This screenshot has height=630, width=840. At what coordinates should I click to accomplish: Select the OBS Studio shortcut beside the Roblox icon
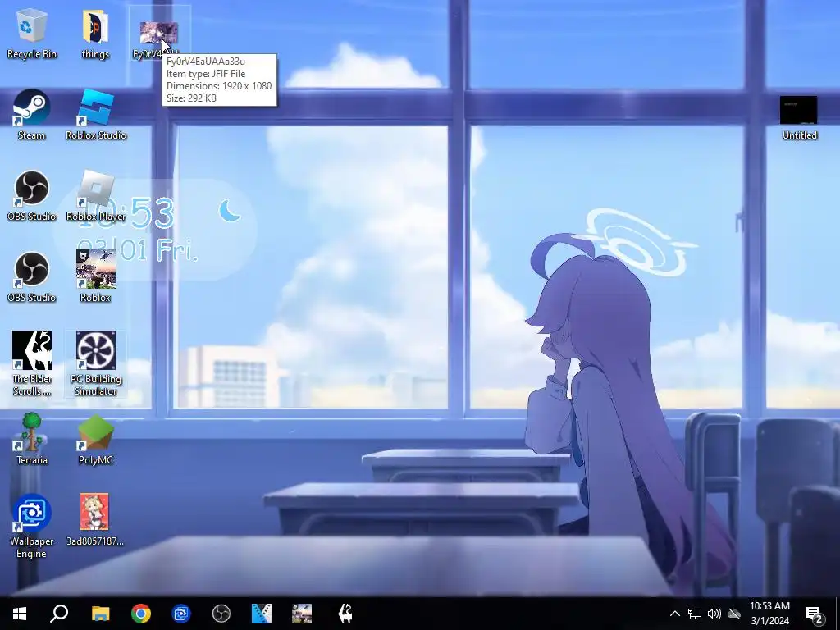pyautogui.click(x=32, y=277)
